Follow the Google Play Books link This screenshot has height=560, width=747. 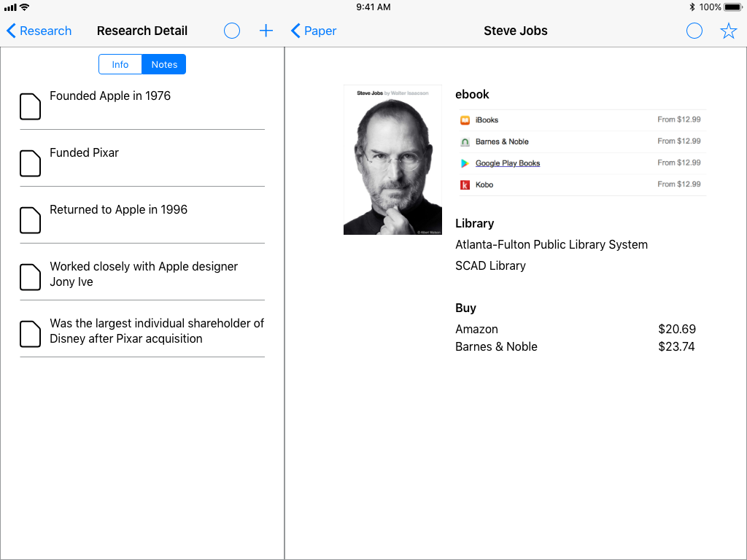[x=508, y=163]
